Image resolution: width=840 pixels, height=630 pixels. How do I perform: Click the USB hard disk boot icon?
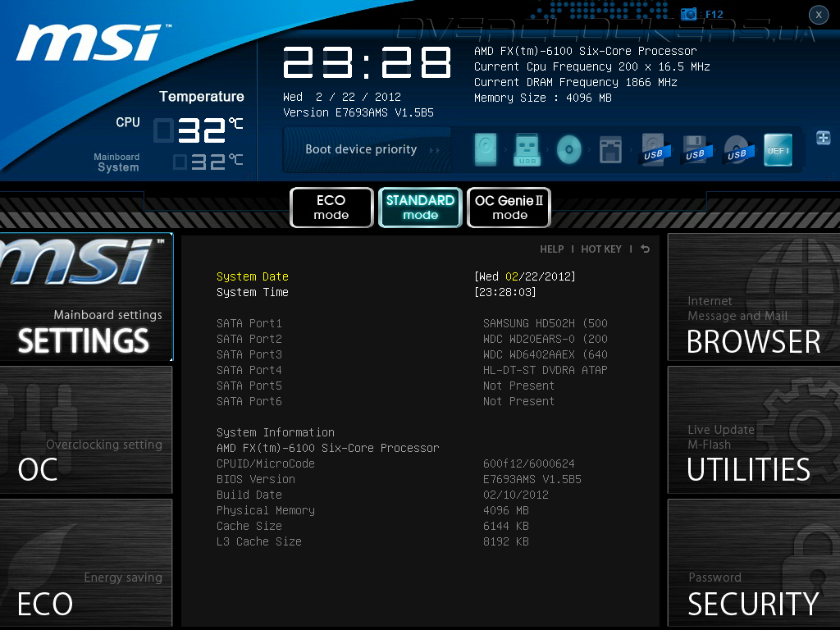click(x=654, y=149)
